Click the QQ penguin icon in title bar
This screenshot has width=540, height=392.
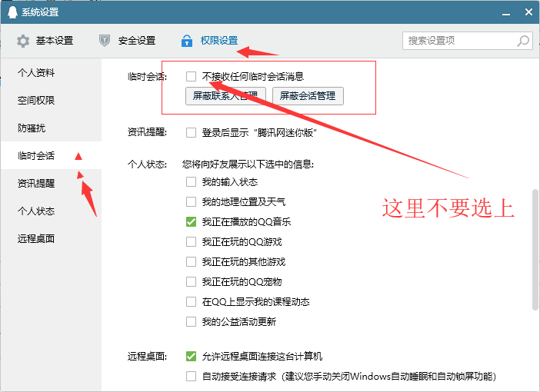(x=10, y=12)
